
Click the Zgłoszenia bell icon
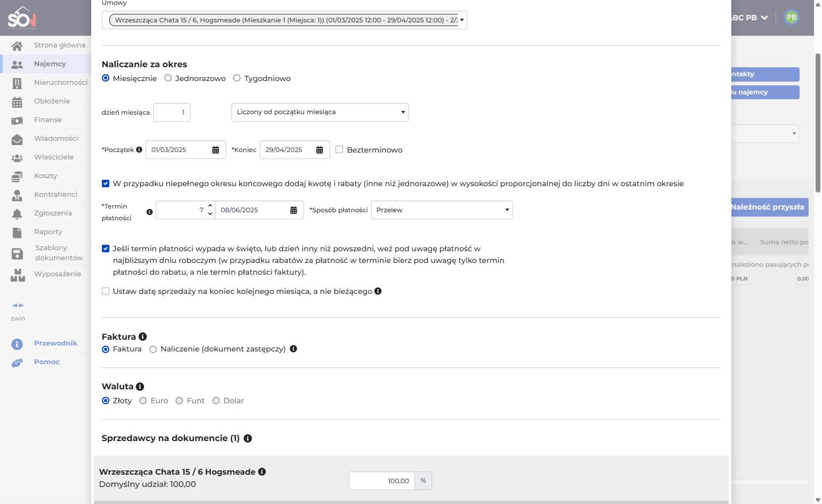point(17,214)
